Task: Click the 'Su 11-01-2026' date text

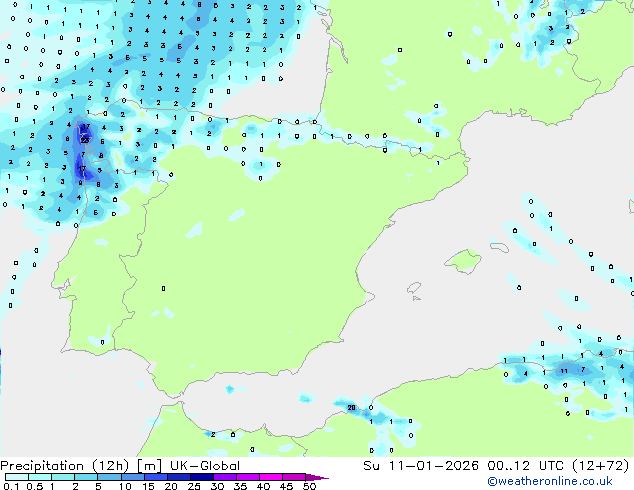Action: [x=421, y=466]
